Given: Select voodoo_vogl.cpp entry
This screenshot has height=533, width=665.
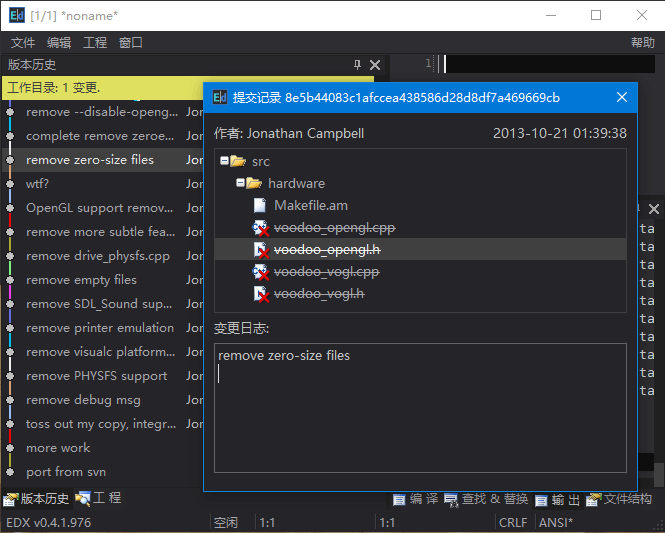Looking at the screenshot, I should click(327, 272).
